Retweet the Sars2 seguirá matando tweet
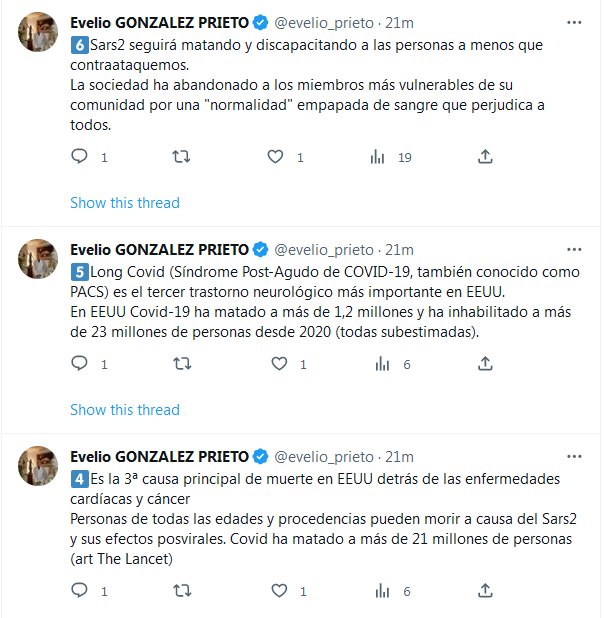The width and height of the screenshot is (604, 618). 180,157
